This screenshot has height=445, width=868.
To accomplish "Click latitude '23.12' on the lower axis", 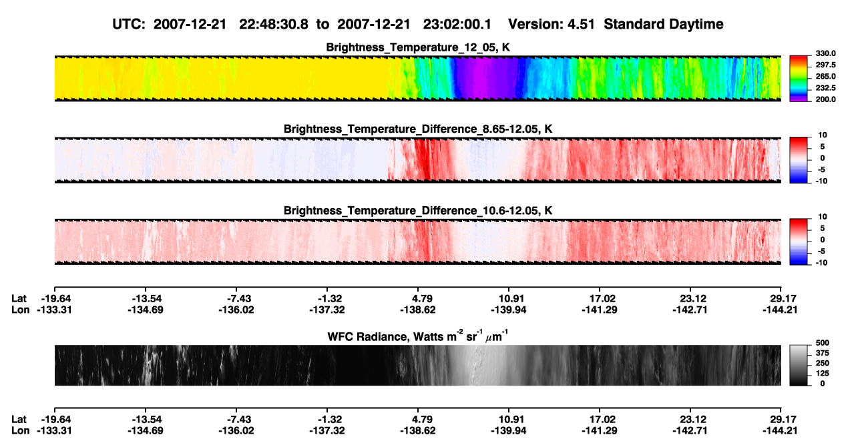I will (x=690, y=419).
